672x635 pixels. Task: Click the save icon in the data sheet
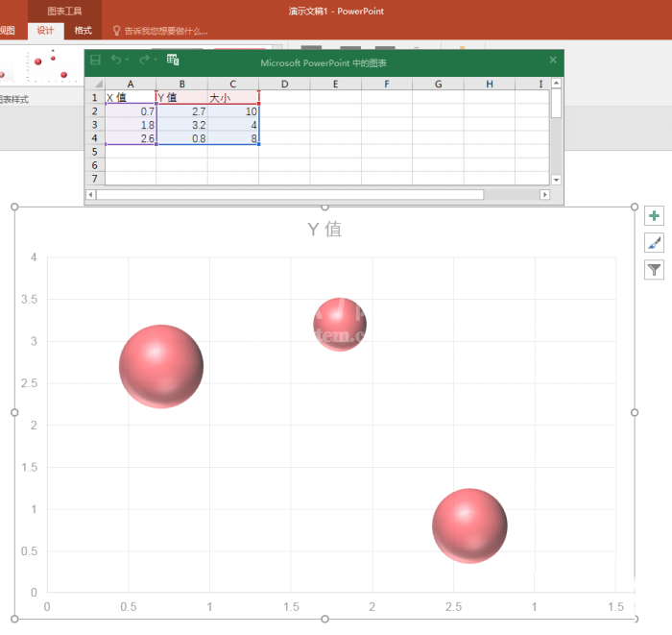point(95,60)
